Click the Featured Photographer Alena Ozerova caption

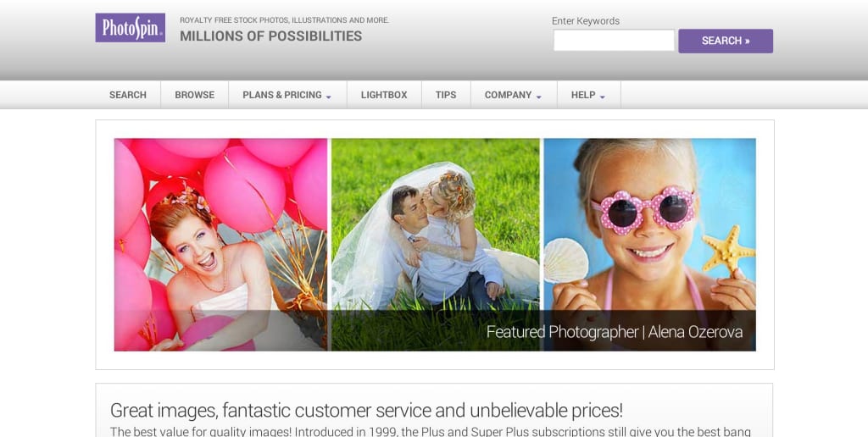pyautogui.click(x=615, y=332)
